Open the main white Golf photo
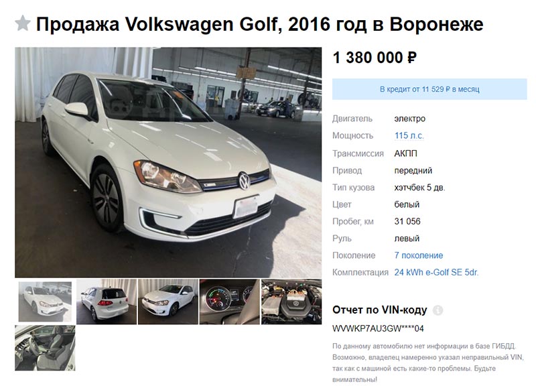Viewport: 536px width, 392px height. click(x=168, y=162)
